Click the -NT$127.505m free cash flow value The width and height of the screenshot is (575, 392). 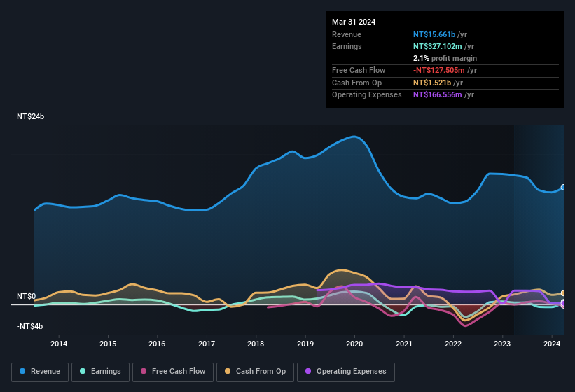pyautogui.click(x=439, y=70)
